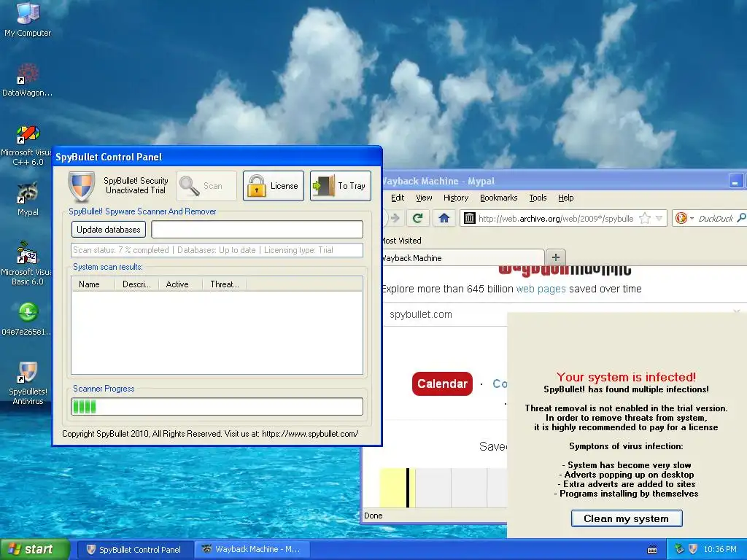
Task: Click the SpyBullet shield logo
Action: point(81,186)
